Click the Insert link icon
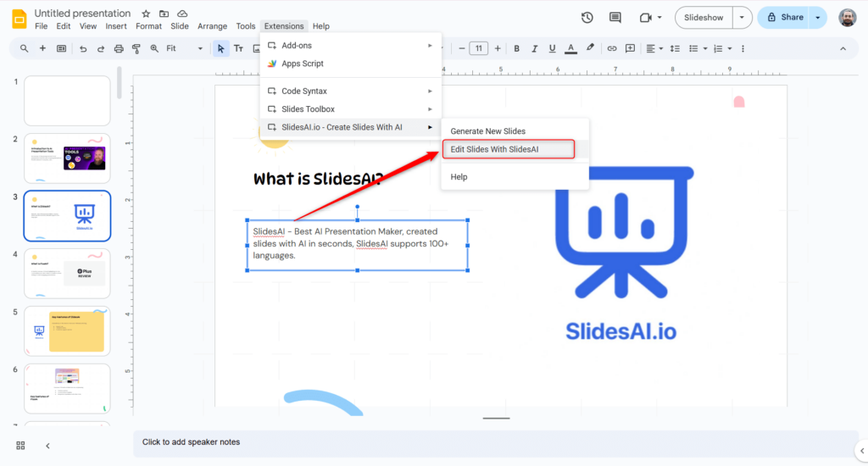Screen dimensions: 868x466 click(x=611, y=48)
